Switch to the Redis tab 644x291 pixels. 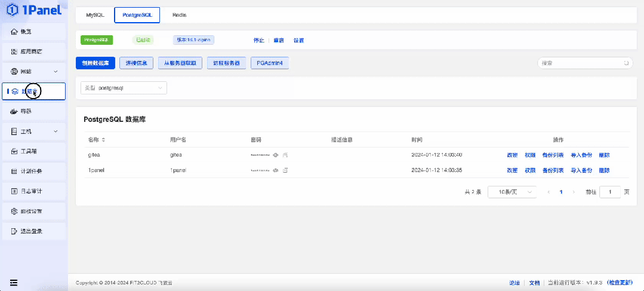click(x=180, y=15)
